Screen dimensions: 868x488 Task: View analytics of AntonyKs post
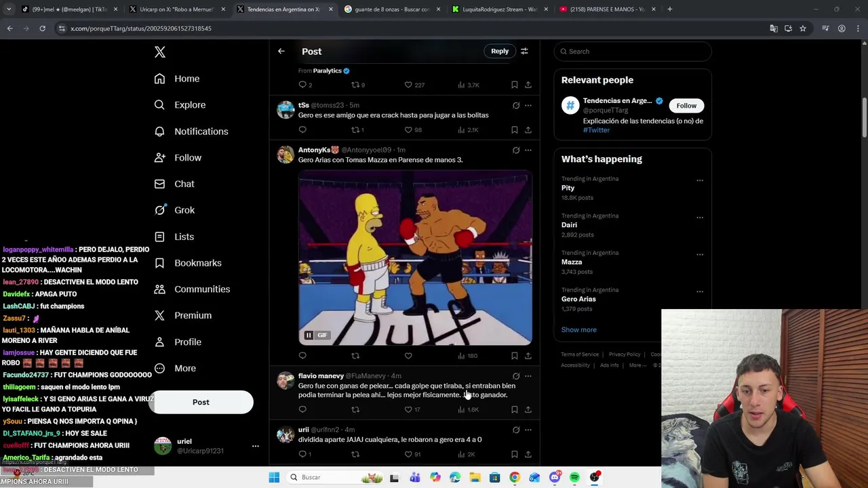(467, 356)
